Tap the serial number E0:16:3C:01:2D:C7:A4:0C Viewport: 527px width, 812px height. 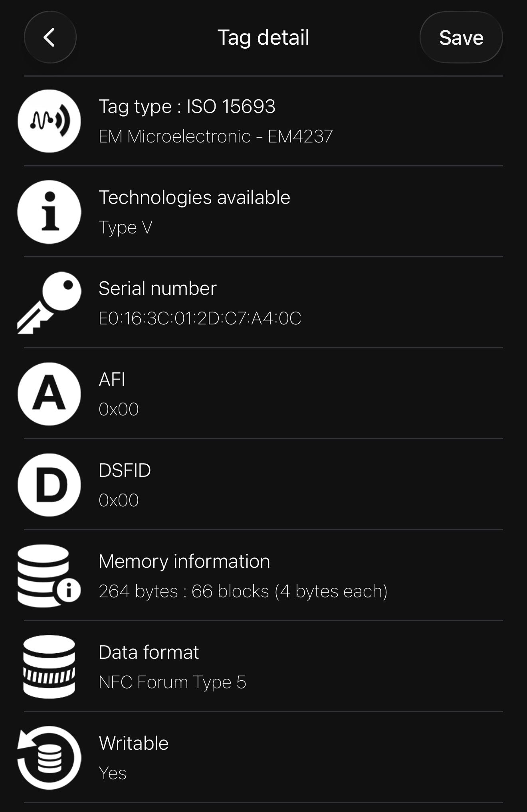tap(200, 318)
